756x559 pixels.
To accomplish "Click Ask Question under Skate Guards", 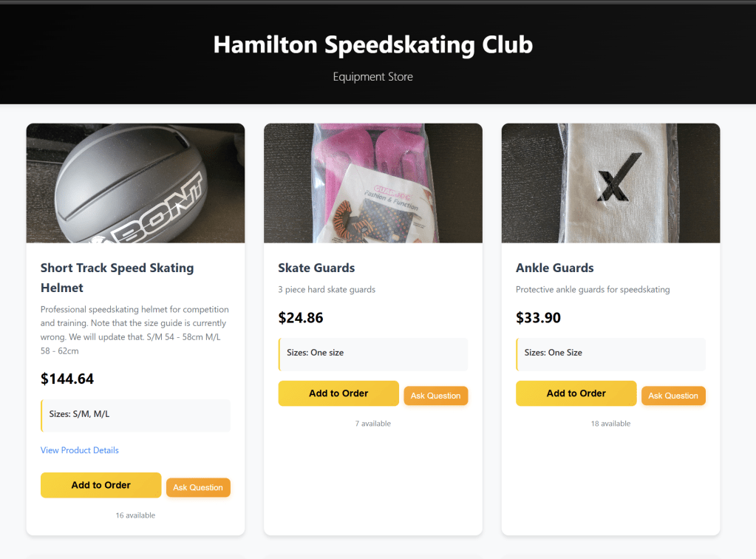I will pyautogui.click(x=435, y=396).
